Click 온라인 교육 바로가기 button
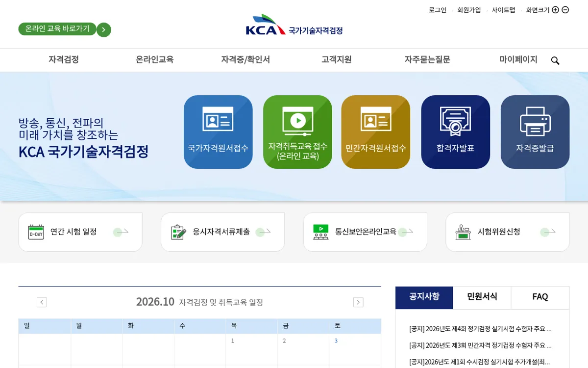The height and width of the screenshot is (368, 588). (57, 29)
